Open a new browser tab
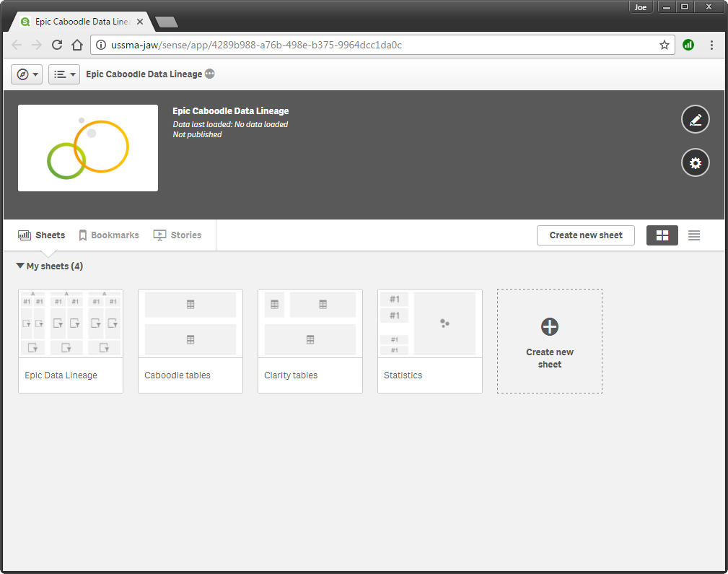This screenshot has width=728, height=574. tap(166, 22)
